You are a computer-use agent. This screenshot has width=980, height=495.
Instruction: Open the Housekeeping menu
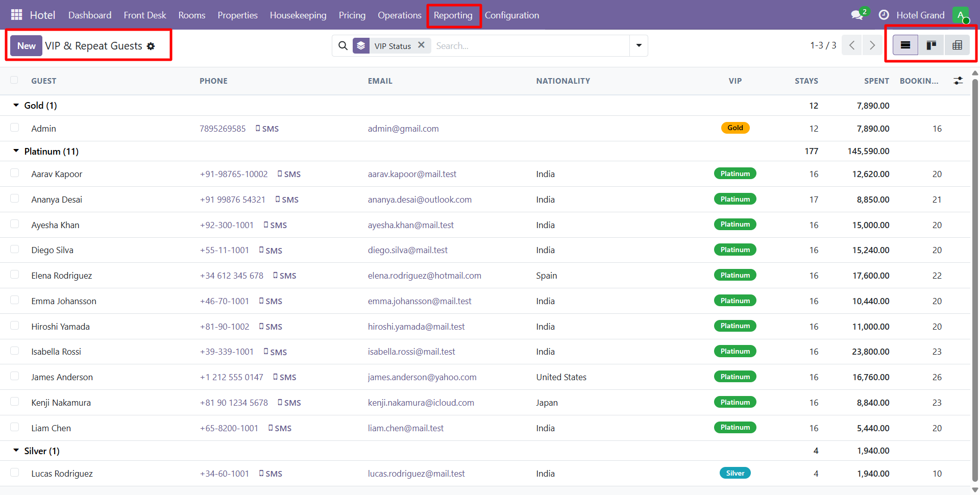click(x=298, y=15)
